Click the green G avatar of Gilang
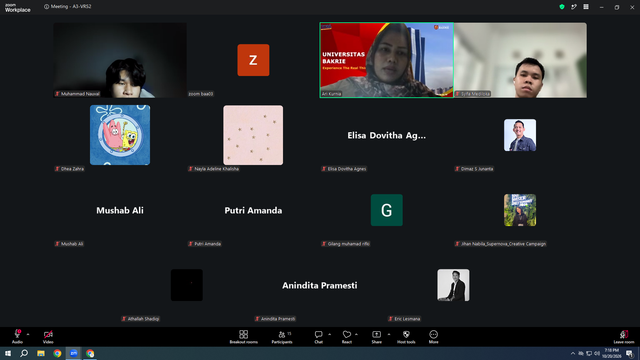 coord(387,210)
